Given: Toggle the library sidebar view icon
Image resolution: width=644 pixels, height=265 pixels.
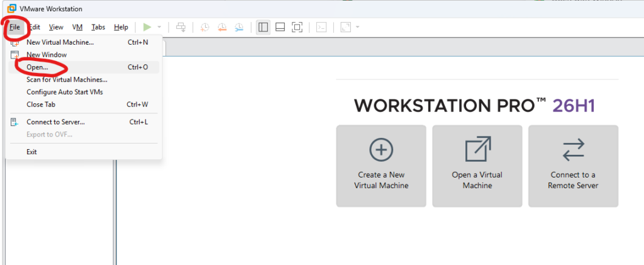Looking at the screenshot, I should pyautogui.click(x=264, y=27).
